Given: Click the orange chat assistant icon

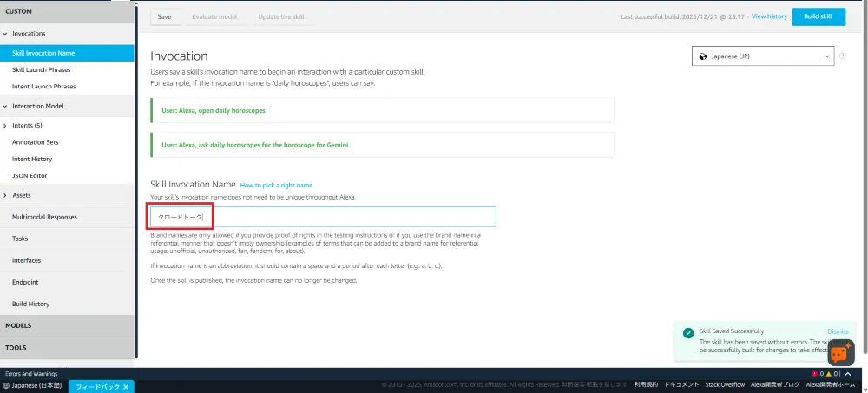Looking at the screenshot, I should [840, 351].
